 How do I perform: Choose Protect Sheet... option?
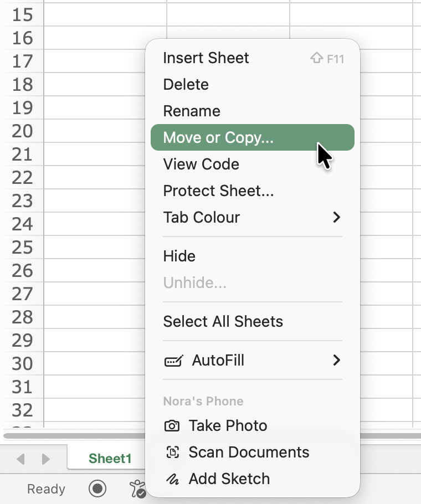[x=218, y=191]
